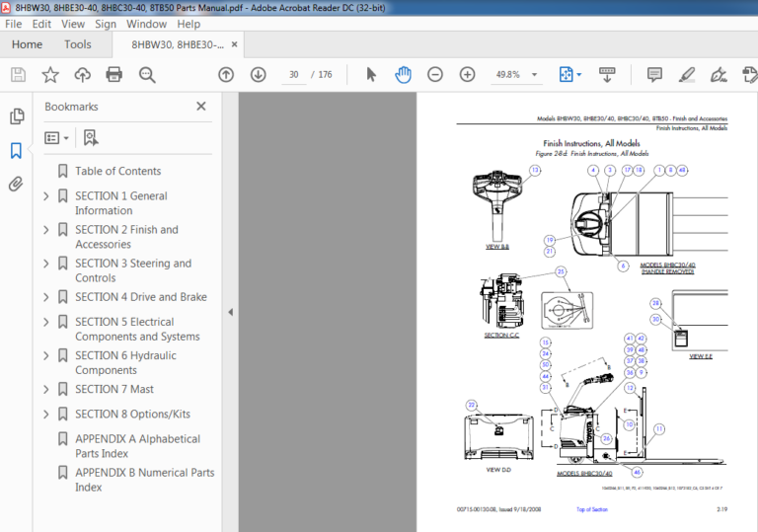Go to previous page arrow icon
758x532 pixels.
click(x=226, y=74)
